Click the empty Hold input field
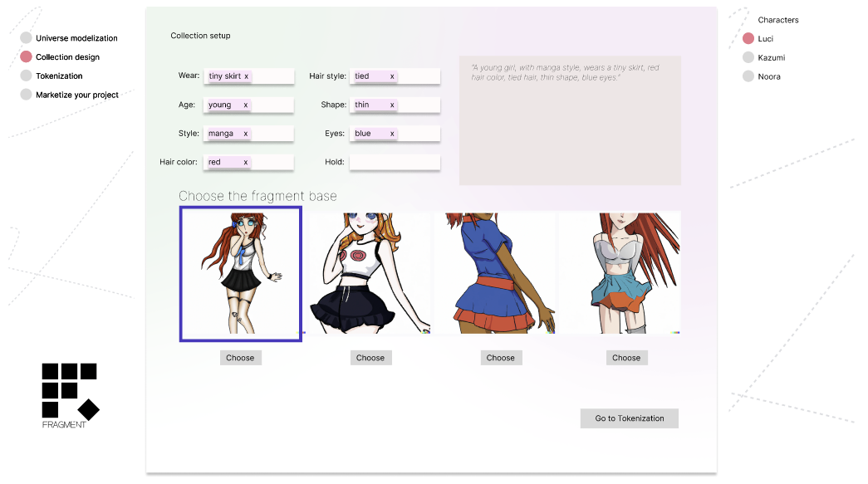This screenshot has height=484, width=868. (395, 162)
